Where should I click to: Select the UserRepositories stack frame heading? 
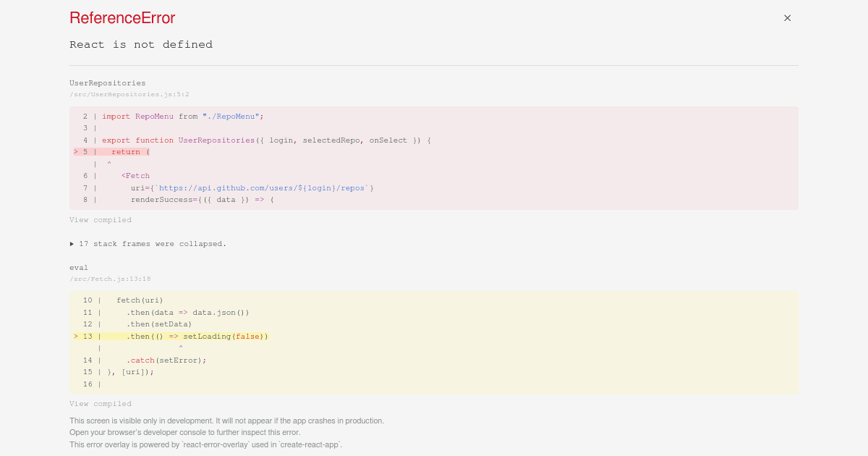(107, 83)
